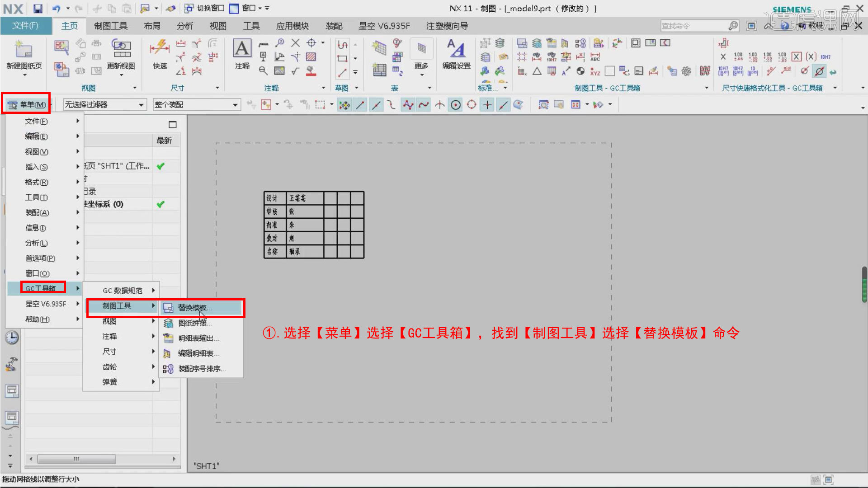Select Edit Parts List (编辑明细表) item

[x=201, y=353]
